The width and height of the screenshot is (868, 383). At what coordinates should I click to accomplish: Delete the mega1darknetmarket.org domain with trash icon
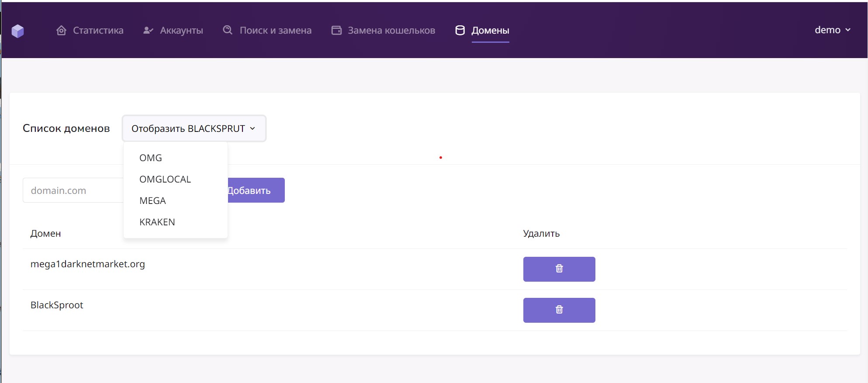(x=559, y=269)
